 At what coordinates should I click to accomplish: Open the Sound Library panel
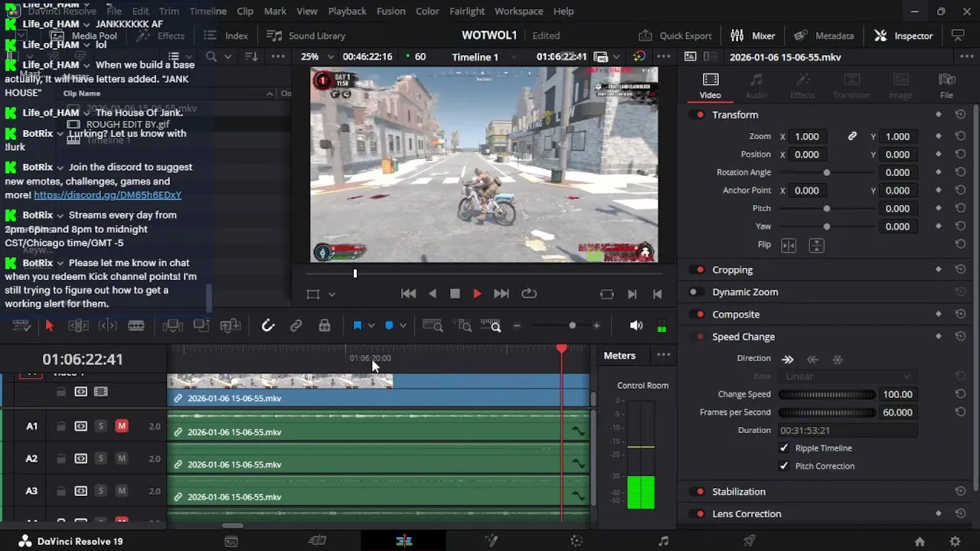click(x=306, y=36)
